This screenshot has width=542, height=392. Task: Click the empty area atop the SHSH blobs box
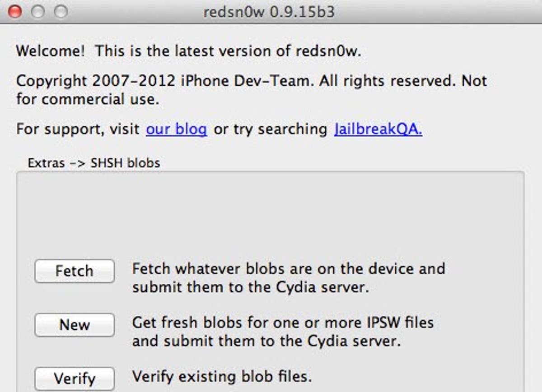coord(270,212)
